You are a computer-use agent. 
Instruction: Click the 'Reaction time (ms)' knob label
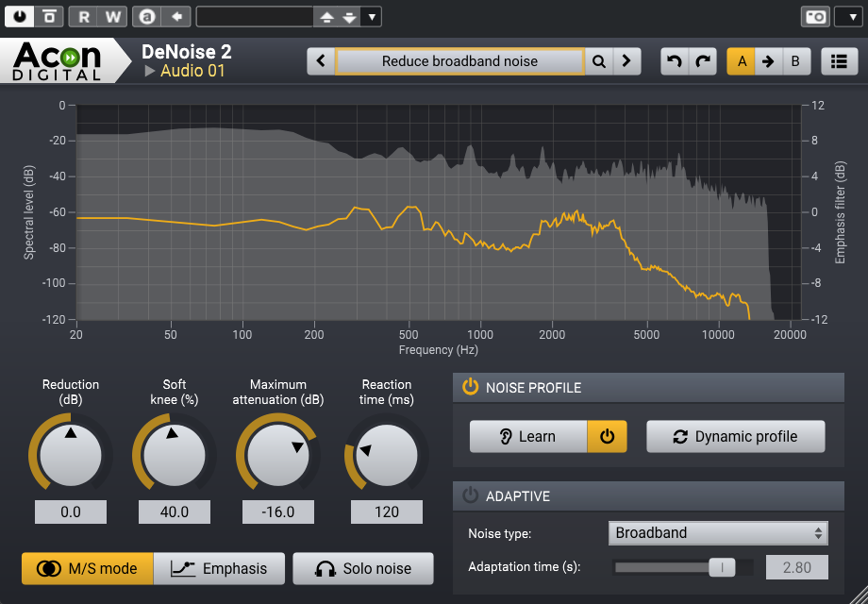point(387,392)
